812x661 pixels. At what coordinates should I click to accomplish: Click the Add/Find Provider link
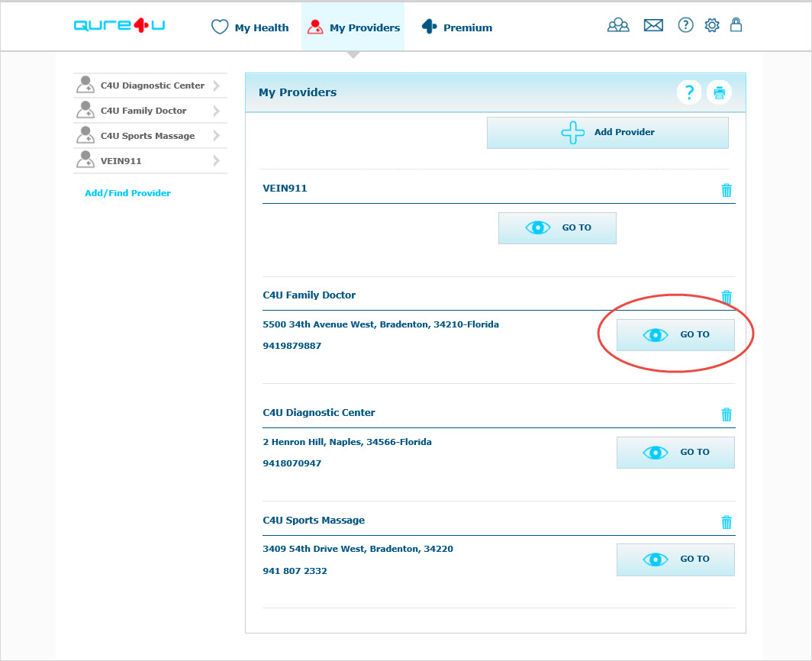click(128, 192)
